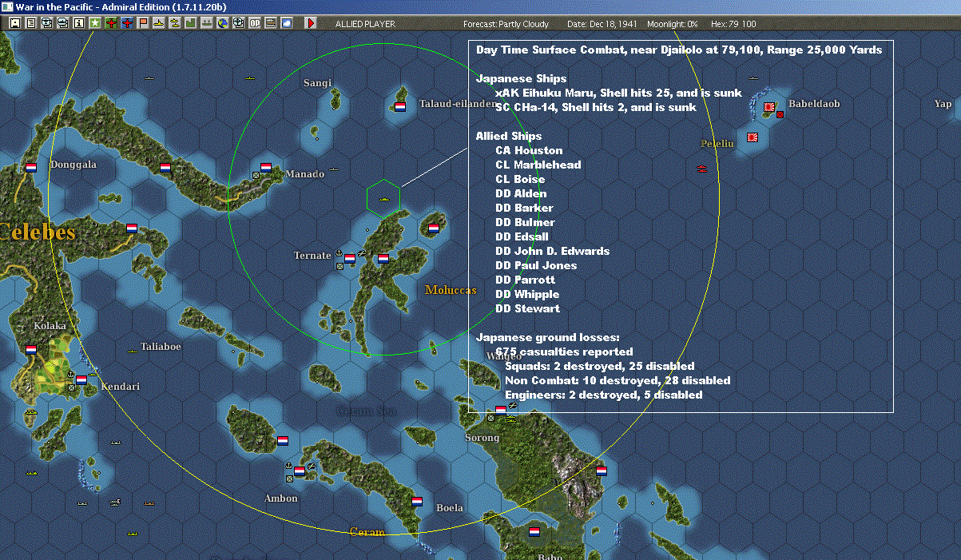Click the Manado map label
Screen dimensions: 961x560
[305, 174]
